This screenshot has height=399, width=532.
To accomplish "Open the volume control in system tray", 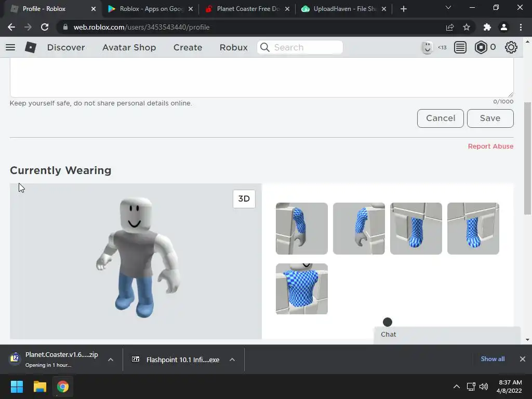I will coord(484,387).
